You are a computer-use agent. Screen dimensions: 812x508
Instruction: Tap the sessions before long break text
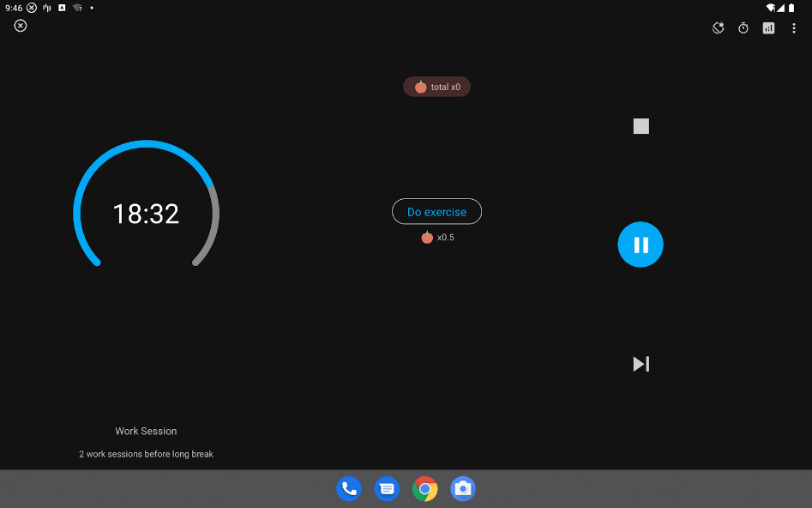(x=146, y=454)
